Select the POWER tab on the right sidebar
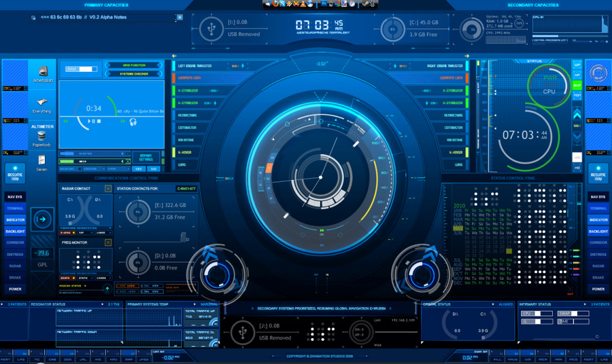The width and height of the screenshot is (612, 364). point(598,289)
